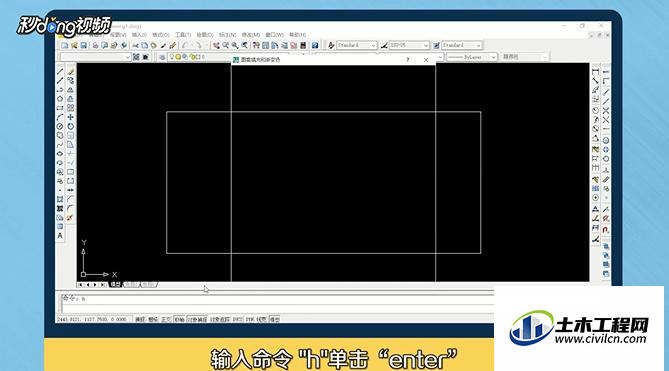Image resolution: width=669 pixels, height=371 pixels.
Task: Switch to the Model (模型) tab
Action: 116,284
